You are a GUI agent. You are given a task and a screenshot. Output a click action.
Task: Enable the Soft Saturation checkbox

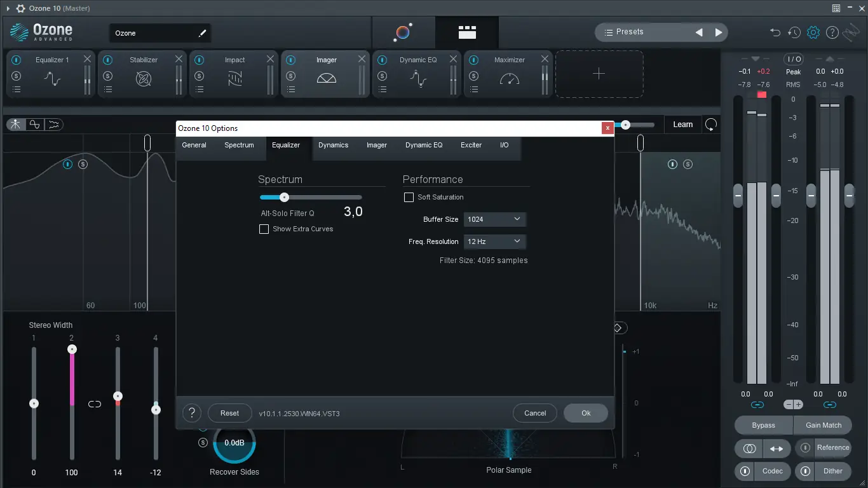(409, 197)
